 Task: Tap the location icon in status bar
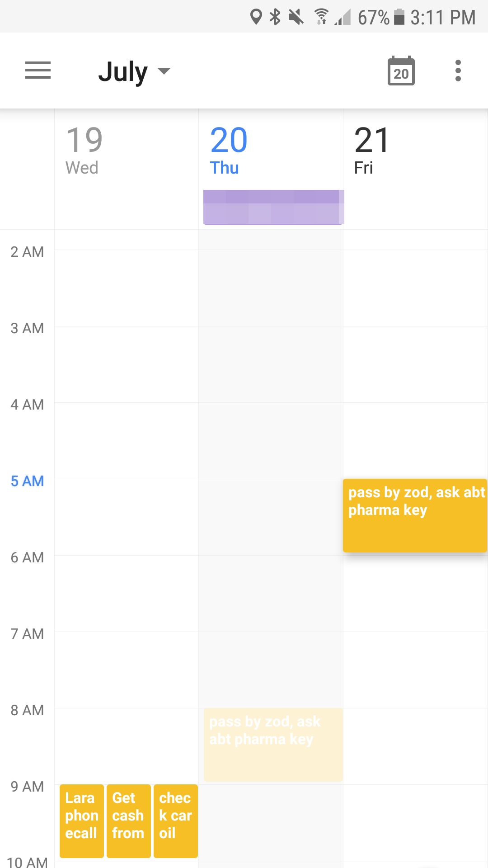click(256, 16)
